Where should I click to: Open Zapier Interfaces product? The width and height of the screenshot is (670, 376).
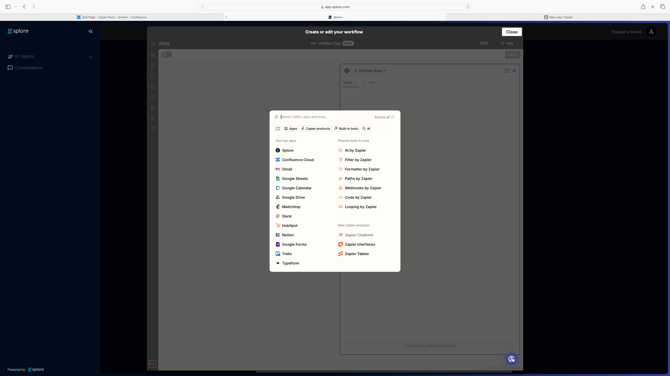357,244
